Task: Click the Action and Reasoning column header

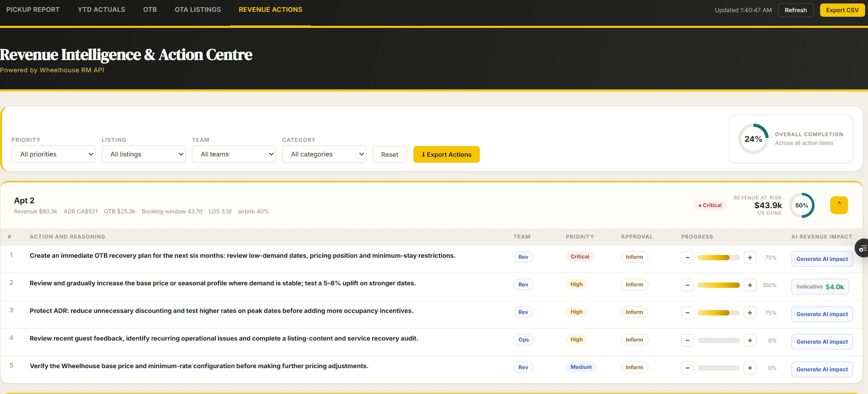Action: pos(67,237)
